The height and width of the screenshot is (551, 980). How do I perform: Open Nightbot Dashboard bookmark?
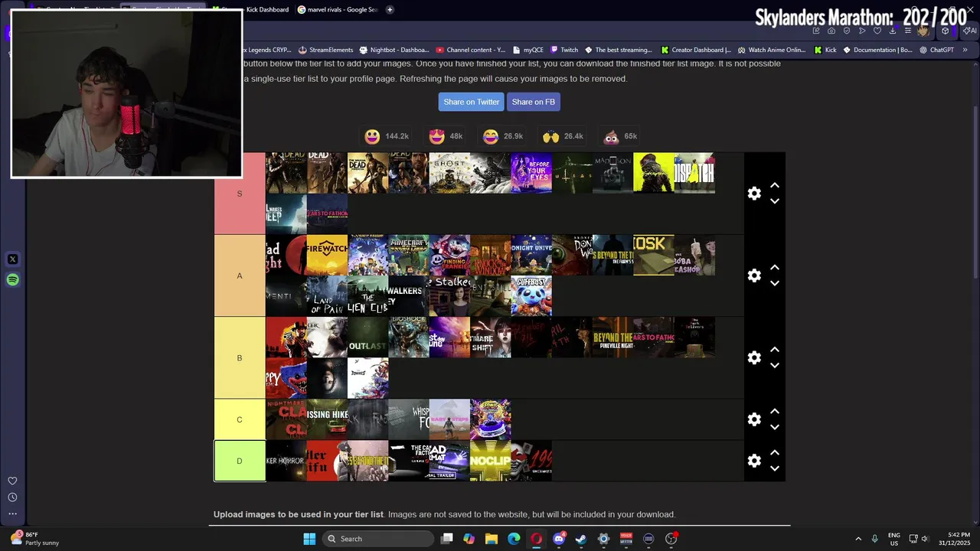(x=394, y=50)
